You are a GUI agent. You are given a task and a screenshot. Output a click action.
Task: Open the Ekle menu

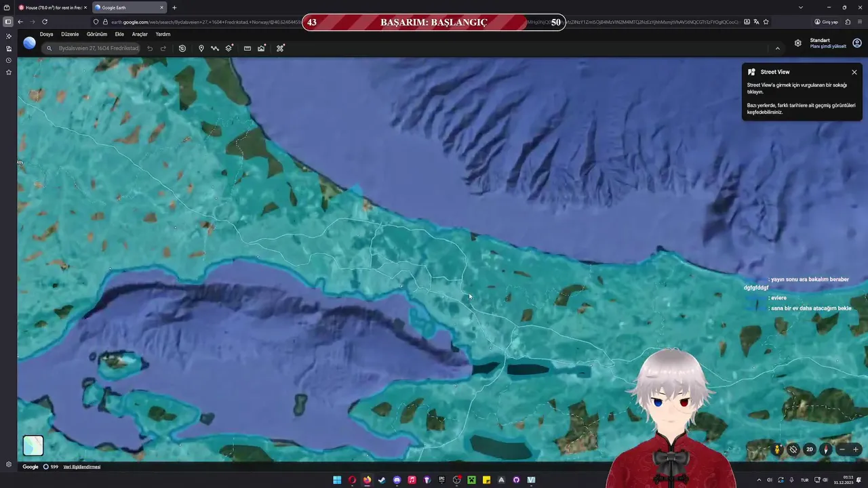pyautogui.click(x=119, y=34)
